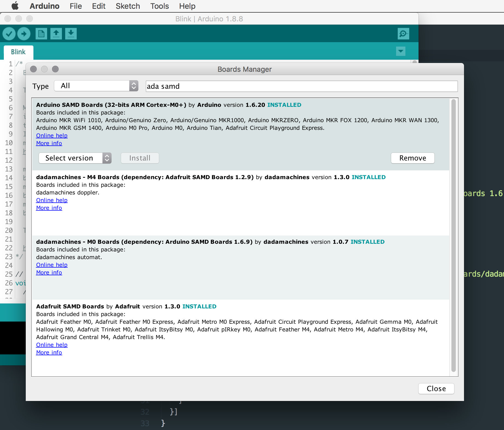Image resolution: width=504 pixels, height=430 pixels.
Task: Expand the tab options dropdown arrow
Action: 400,51
